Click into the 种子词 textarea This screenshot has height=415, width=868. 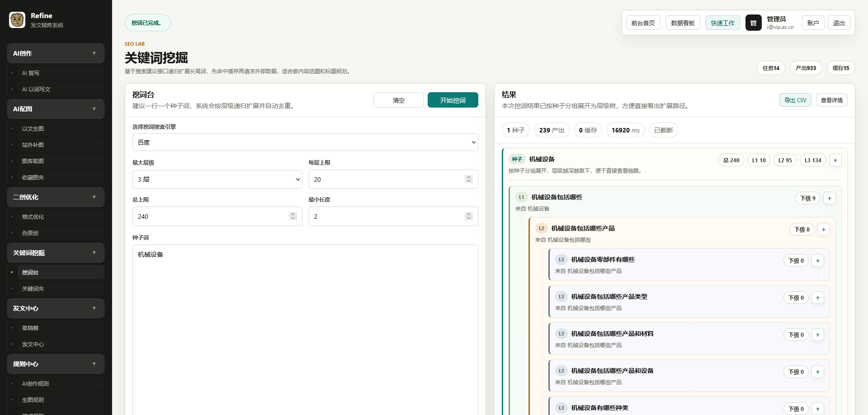click(305, 330)
